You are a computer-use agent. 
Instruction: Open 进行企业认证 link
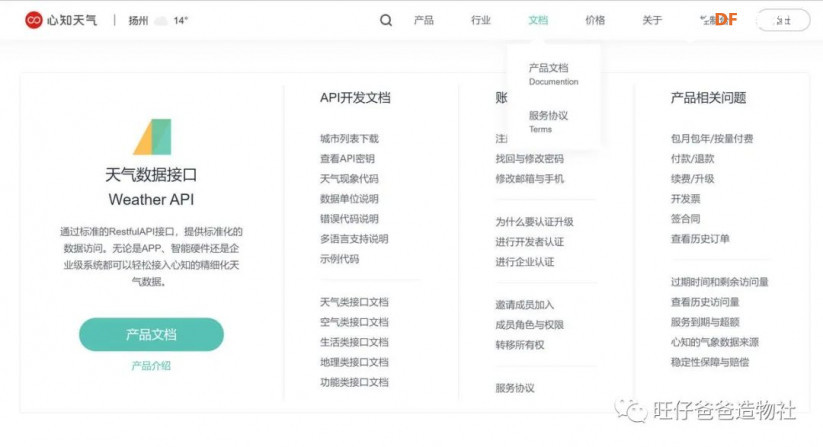point(525,262)
